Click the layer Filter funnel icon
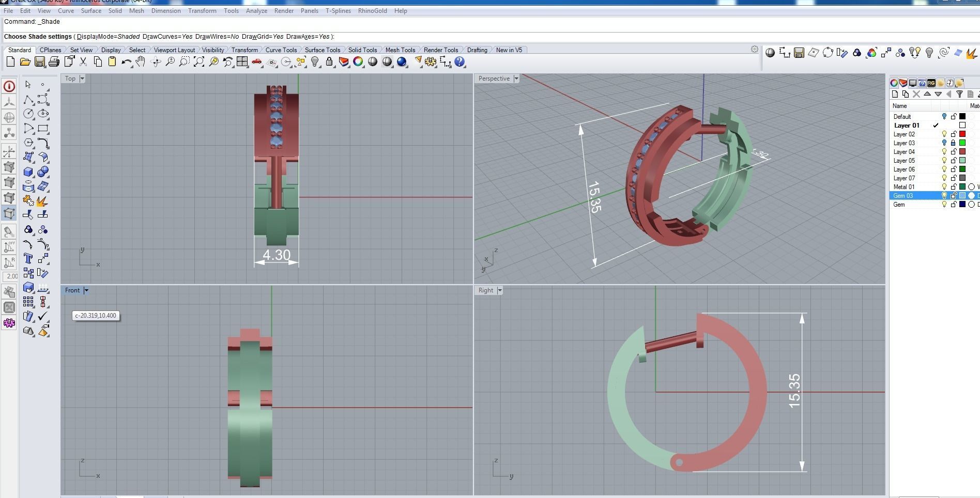Image resolution: width=980 pixels, height=498 pixels. [x=959, y=94]
